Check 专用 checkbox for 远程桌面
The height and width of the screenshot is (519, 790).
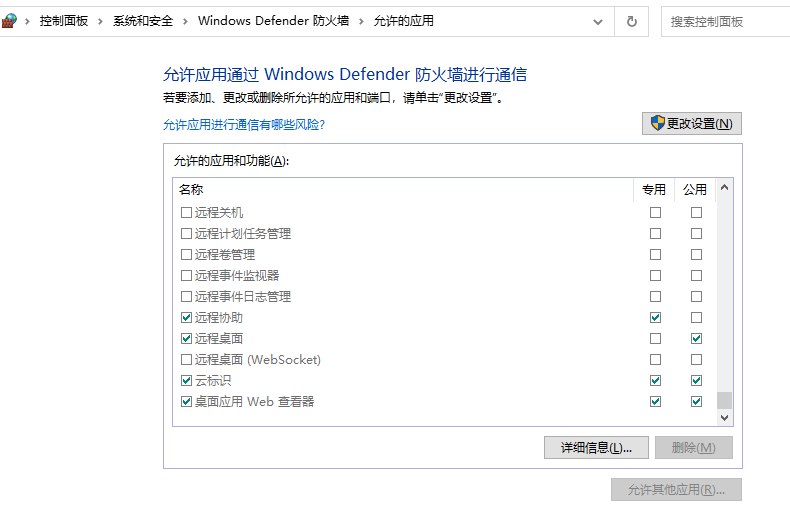pos(655,339)
